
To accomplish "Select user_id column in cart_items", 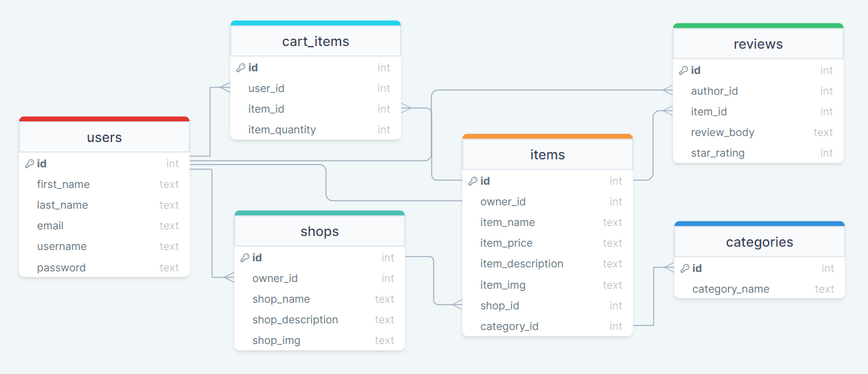I will pyautogui.click(x=316, y=88).
